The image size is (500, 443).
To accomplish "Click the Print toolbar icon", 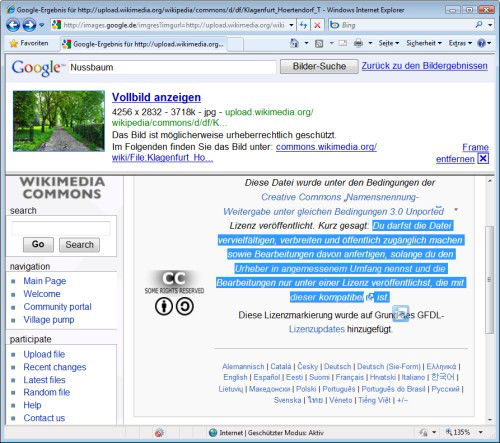I will pos(358,43).
